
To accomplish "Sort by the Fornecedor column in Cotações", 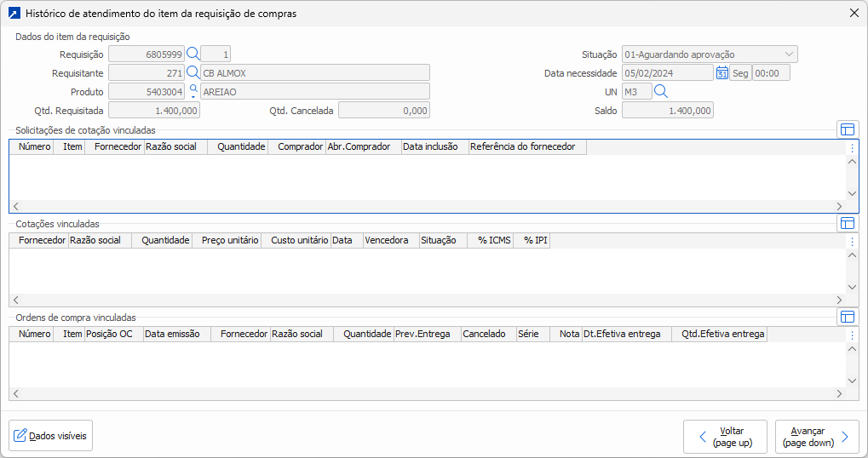I will pyautogui.click(x=42, y=241).
